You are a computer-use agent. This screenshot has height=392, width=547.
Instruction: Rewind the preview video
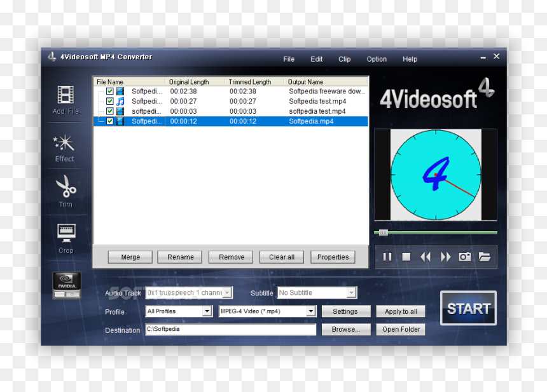426,257
